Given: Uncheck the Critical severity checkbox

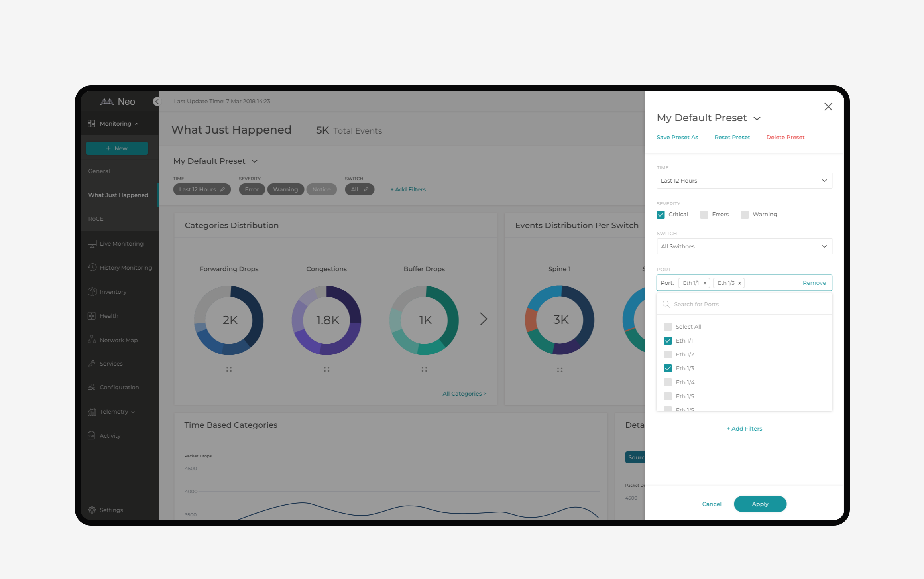Looking at the screenshot, I should tap(661, 215).
